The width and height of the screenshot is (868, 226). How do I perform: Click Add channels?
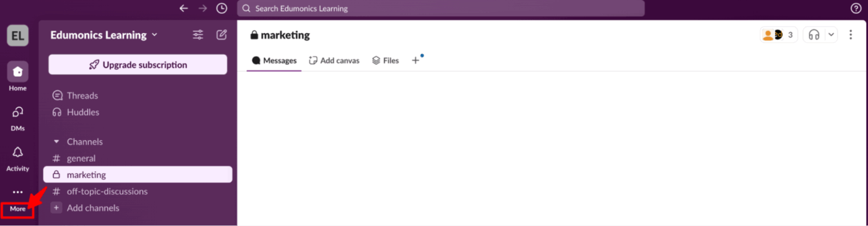[138, 208]
